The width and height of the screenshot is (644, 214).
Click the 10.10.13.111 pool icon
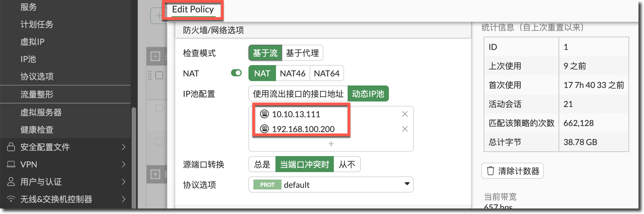(264, 114)
